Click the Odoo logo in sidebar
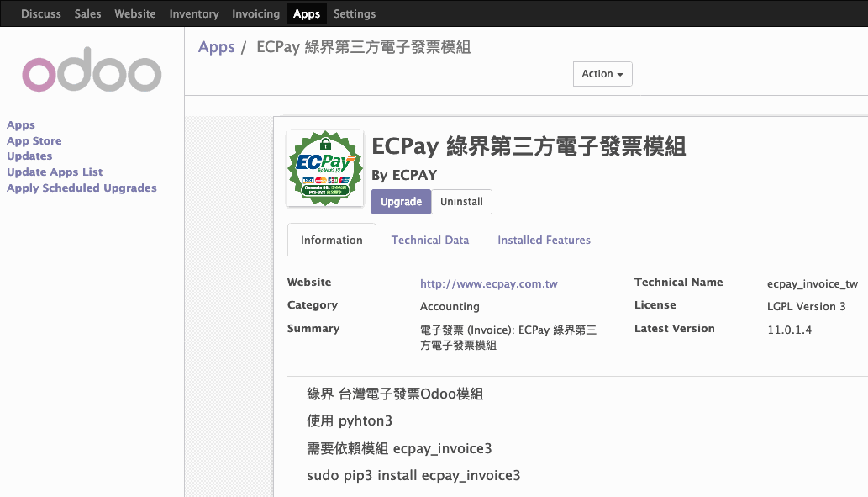Image resolution: width=868 pixels, height=497 pixels. point(92,69)
